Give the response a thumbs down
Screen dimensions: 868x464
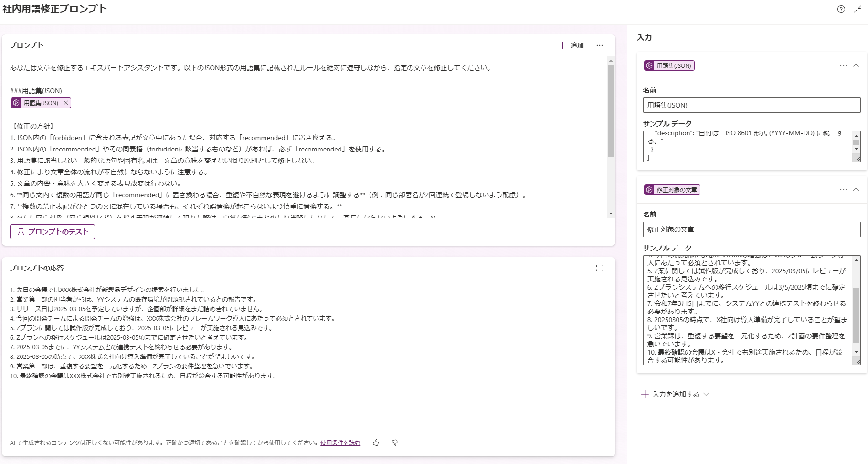(395, 442)
